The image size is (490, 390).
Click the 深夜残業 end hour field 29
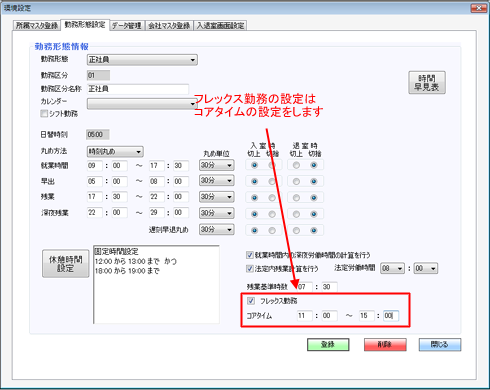point(157,213)
